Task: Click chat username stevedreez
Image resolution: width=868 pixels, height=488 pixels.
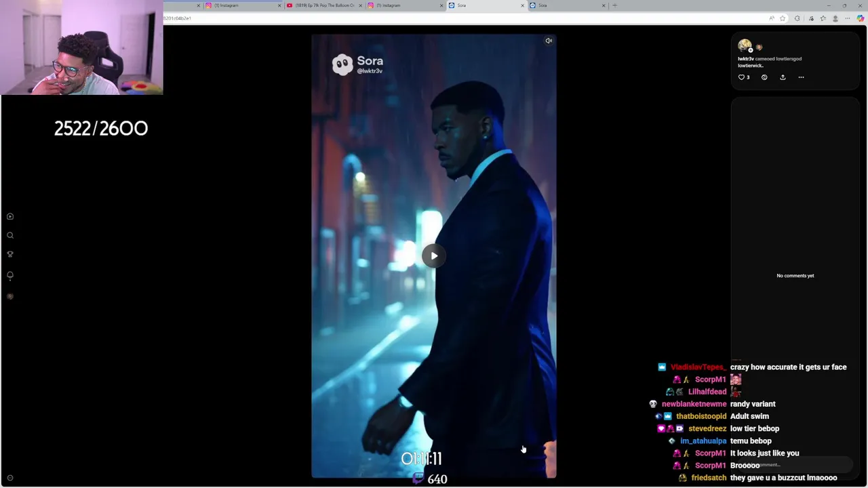Action: (707, 428)
